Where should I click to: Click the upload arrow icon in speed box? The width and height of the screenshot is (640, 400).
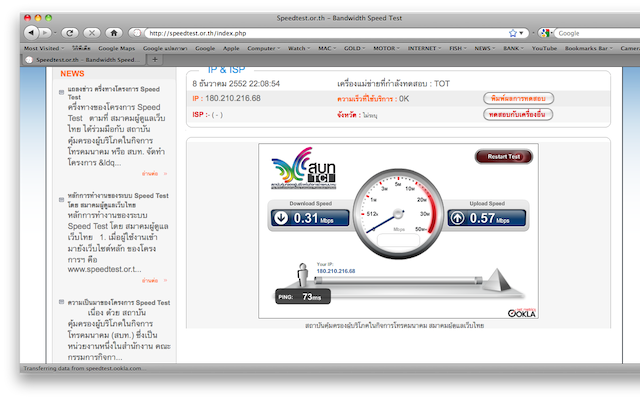(x=457, y=218)
